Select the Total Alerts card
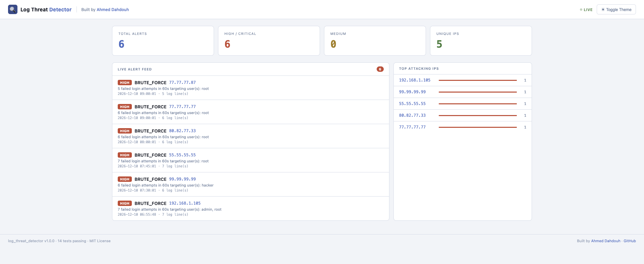Image resolution: width=644 pixels, height=264 pixels. 163,41
